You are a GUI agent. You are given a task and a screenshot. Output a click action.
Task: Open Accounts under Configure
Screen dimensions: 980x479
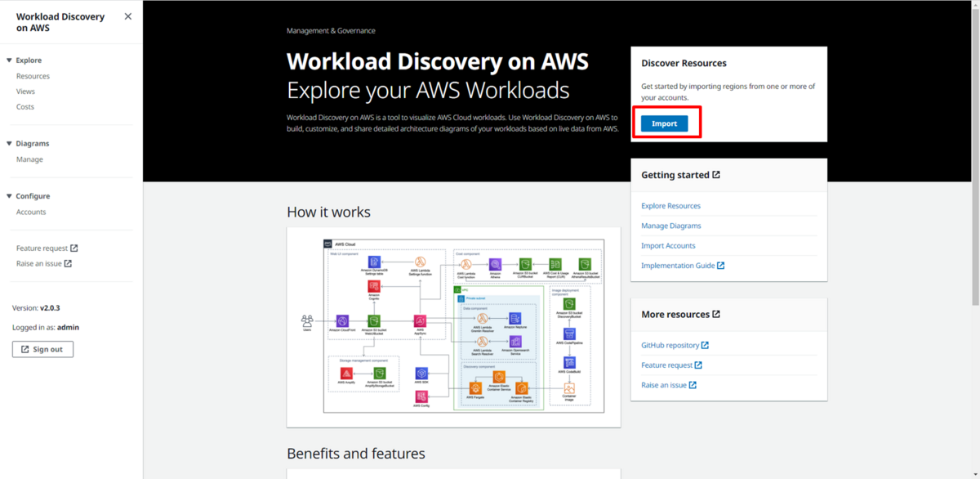pyautogui.click(x=31, y=212)
